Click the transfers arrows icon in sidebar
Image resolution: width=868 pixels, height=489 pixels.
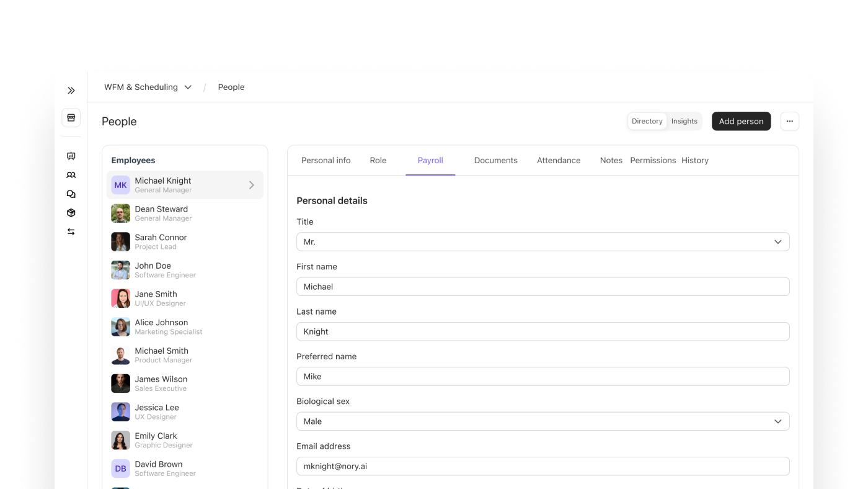pos(71,231)
